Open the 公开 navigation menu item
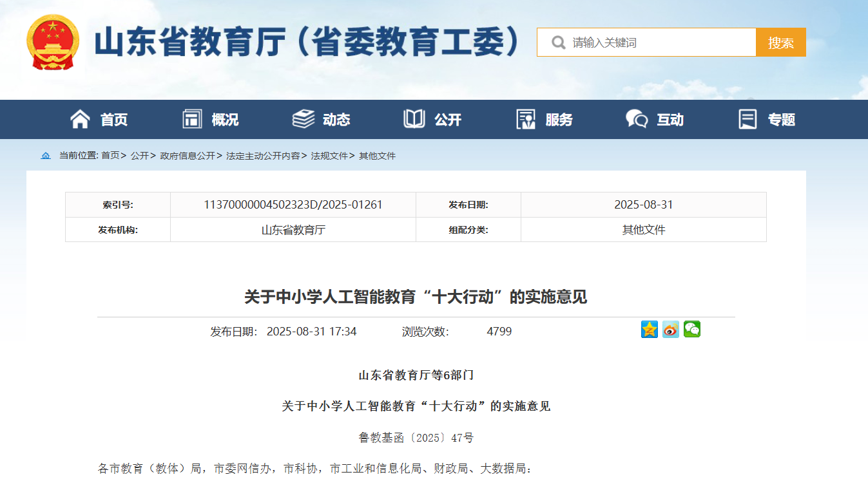 448,120
